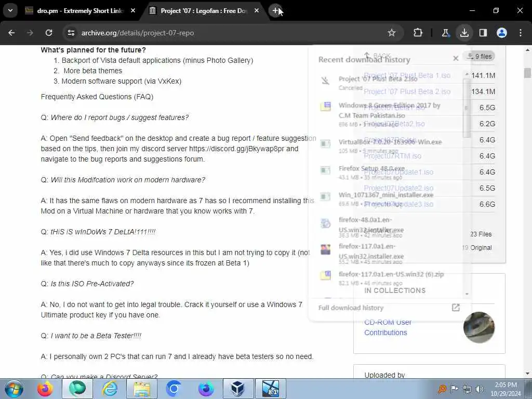Open Windows Explorer folder taskbar icon
Viewport: 532px width, 399px height.
(142, 389)
